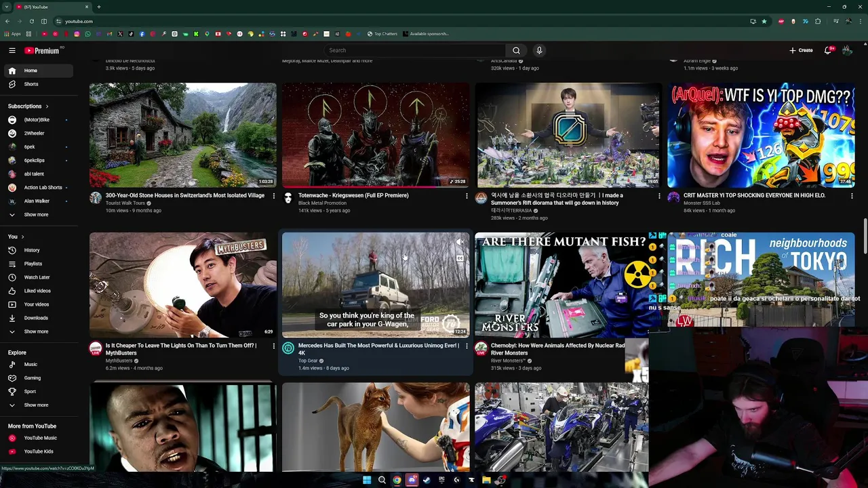Screen dimensions: 868x488
Task: Open Subscriptions header chevron
Action: (47, 106)
